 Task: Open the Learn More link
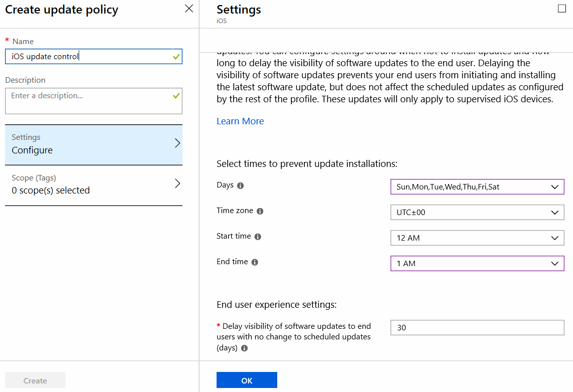click(x=240, y=121)
